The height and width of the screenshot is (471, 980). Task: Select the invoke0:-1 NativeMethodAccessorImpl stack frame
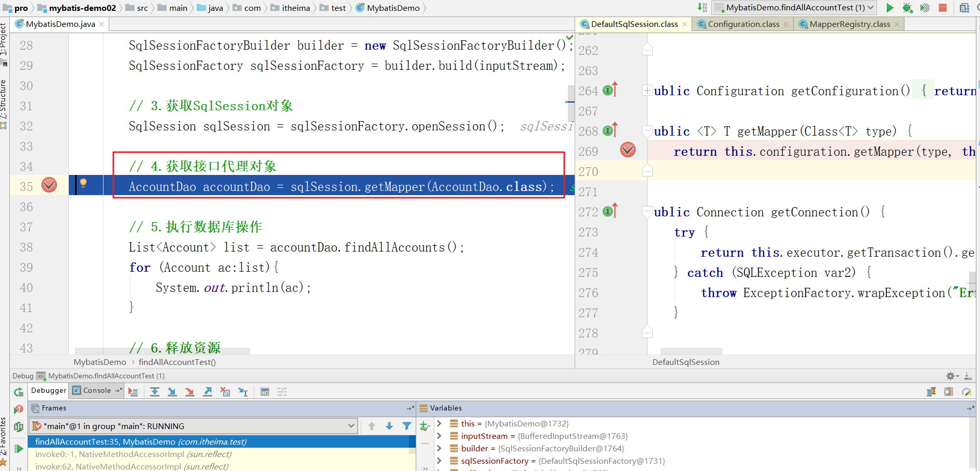(x=220, y=454)
